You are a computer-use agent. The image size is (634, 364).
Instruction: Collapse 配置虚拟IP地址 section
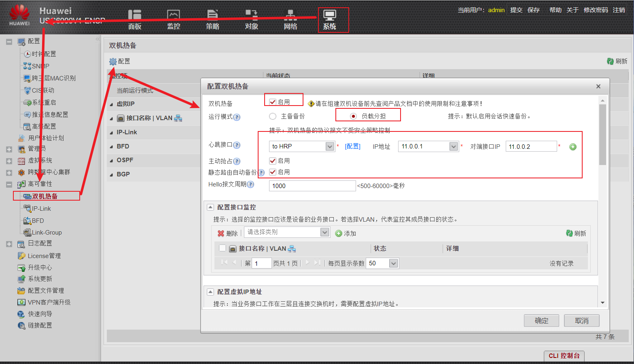(x=210, y=292)
